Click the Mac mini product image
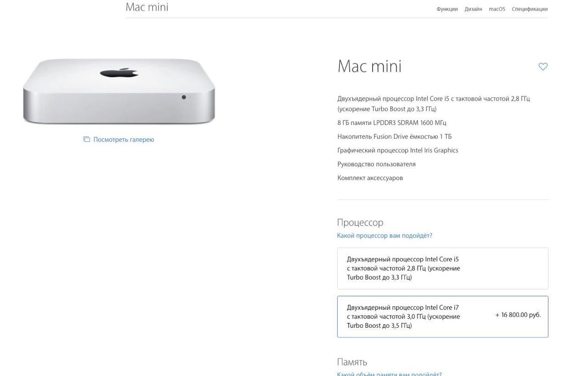The height and width of the screenshot is (376, 588). (119, 91)
